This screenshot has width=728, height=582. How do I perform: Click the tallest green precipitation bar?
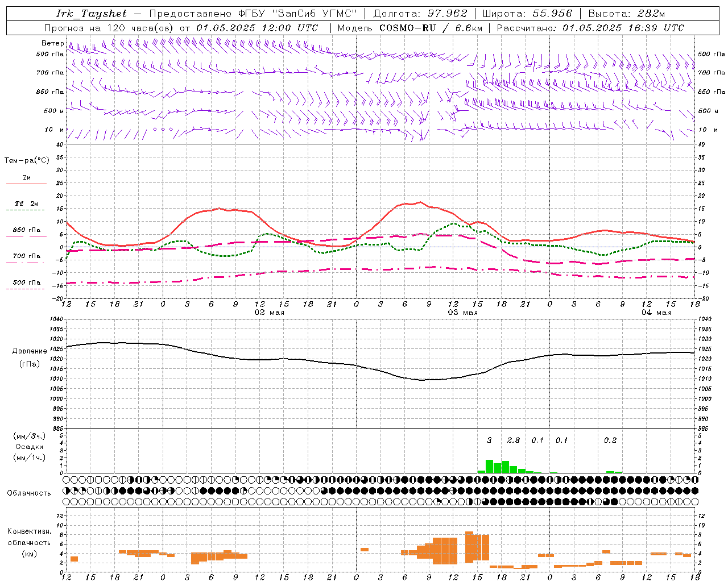(489, 466)
